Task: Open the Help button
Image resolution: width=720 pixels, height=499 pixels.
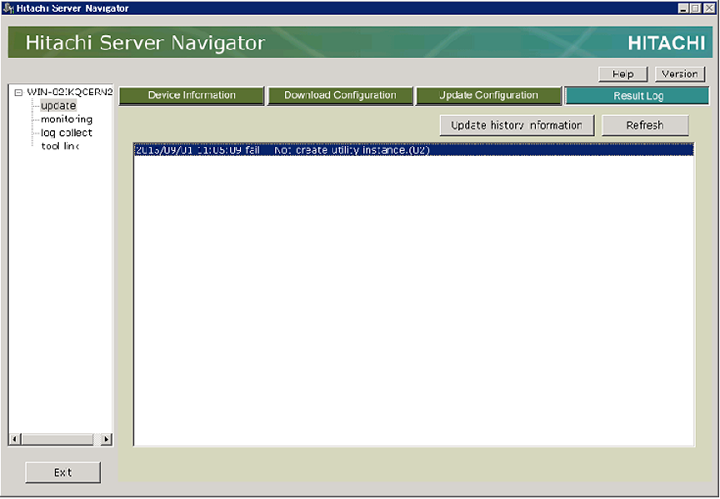Action: pyautogui.click(x=623, y=74)
